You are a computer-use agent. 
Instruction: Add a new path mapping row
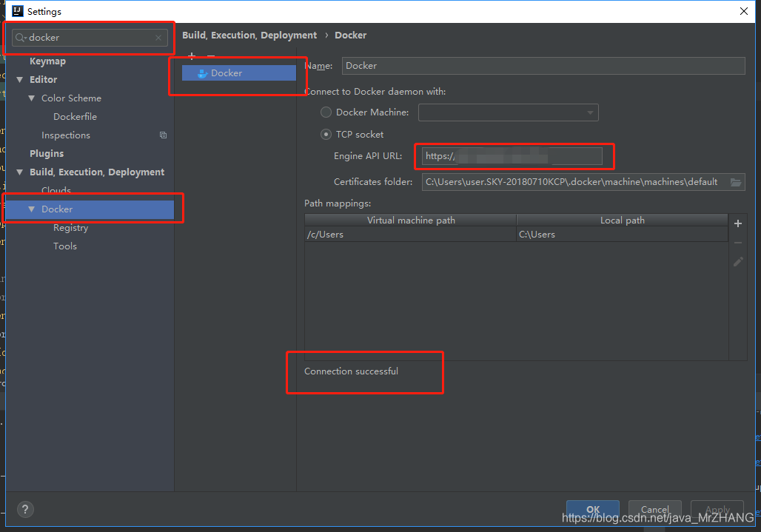[738, 223]
